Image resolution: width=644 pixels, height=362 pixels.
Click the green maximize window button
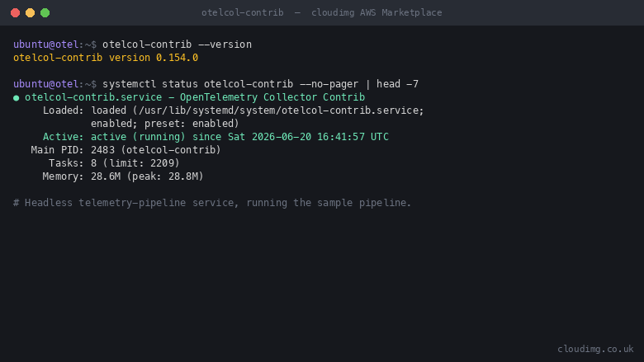[45, 12]
